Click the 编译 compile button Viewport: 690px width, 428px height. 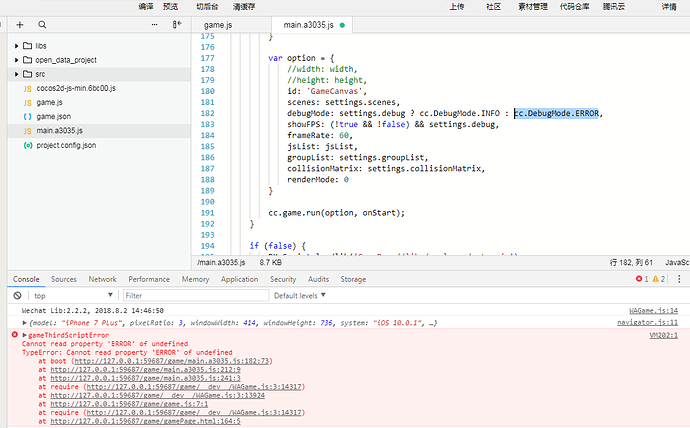point(146,7)
